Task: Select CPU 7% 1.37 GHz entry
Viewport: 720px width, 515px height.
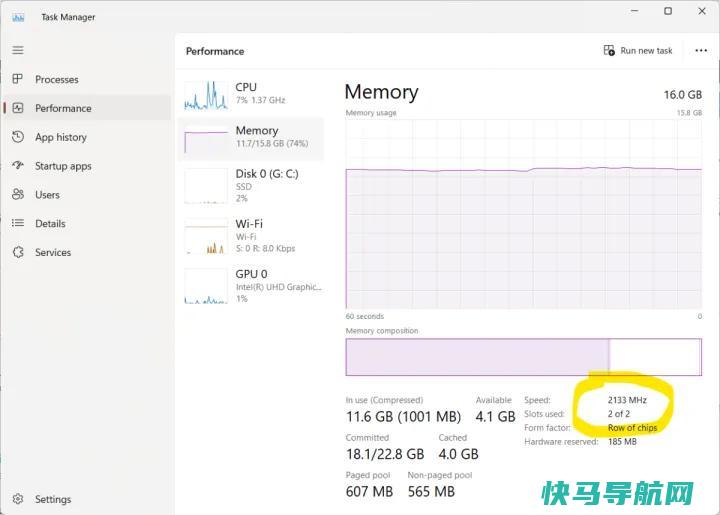Action: point(251,93)
